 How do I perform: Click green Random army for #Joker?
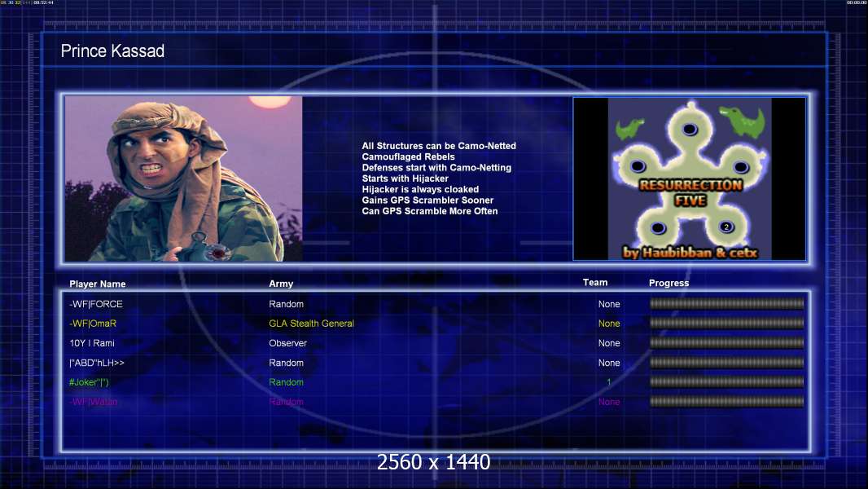pyautogui.click(x=286, y=382)
